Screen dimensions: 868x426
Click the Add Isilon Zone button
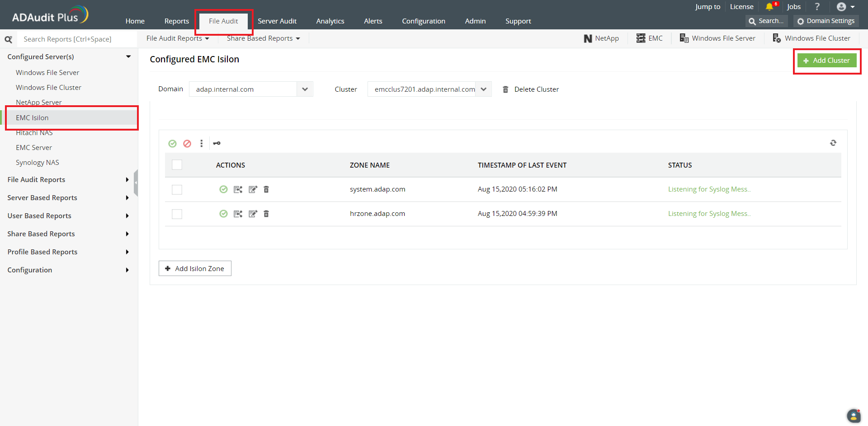pos(195,268)
